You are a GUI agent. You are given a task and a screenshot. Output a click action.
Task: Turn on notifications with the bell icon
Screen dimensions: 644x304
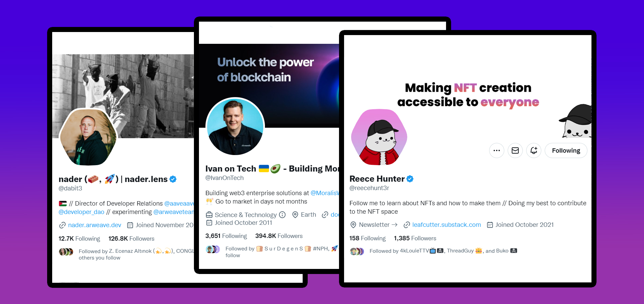(x=534, y=150)
